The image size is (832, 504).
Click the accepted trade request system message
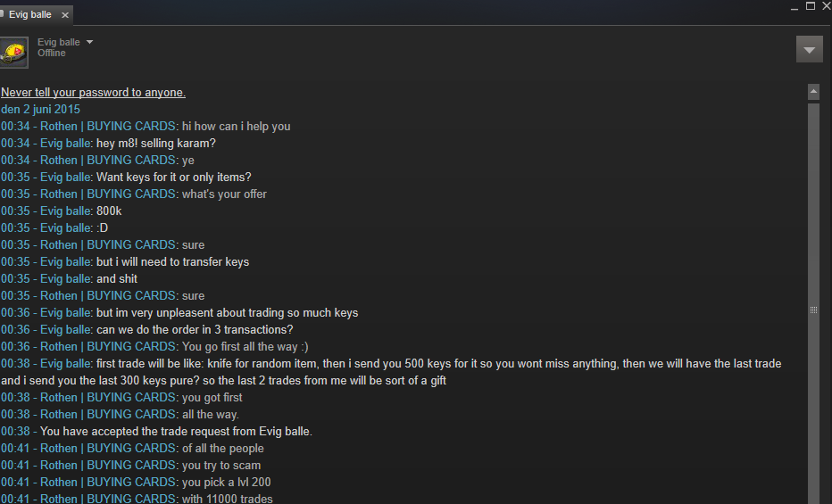click(x=176, y=432)
